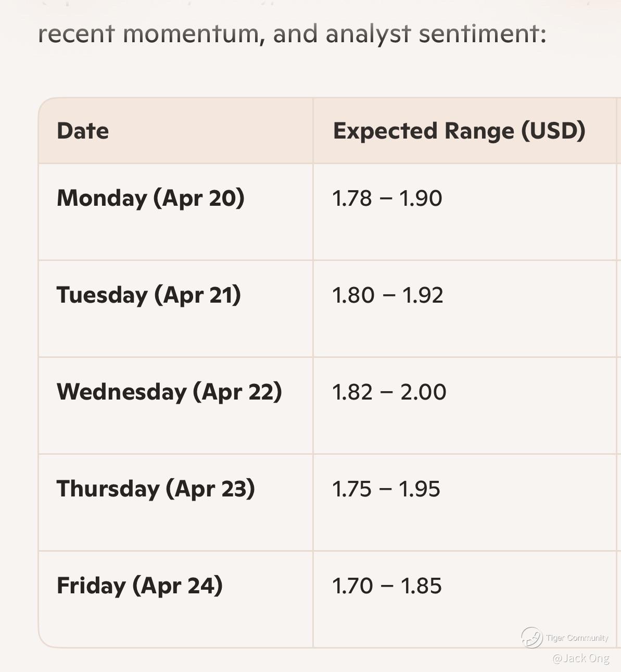Select the Friday (Apr 24) date cell

pos(140,586)
